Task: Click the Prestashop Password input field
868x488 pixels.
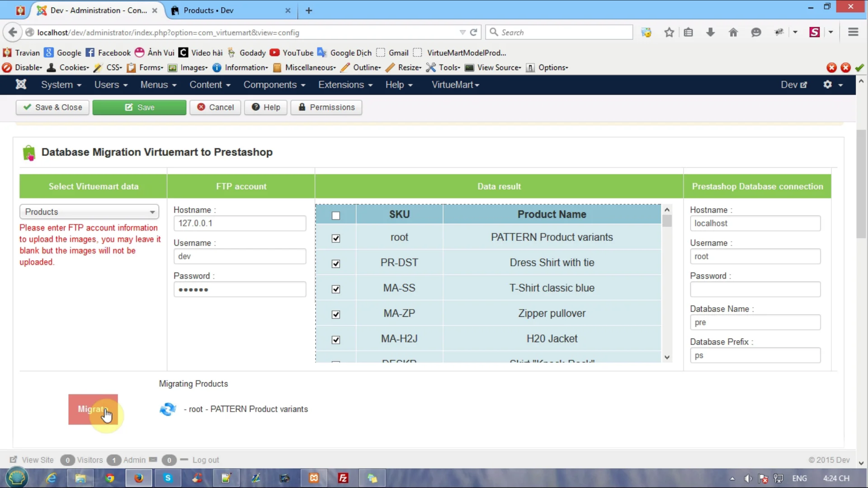Action: tap(755, 289)
